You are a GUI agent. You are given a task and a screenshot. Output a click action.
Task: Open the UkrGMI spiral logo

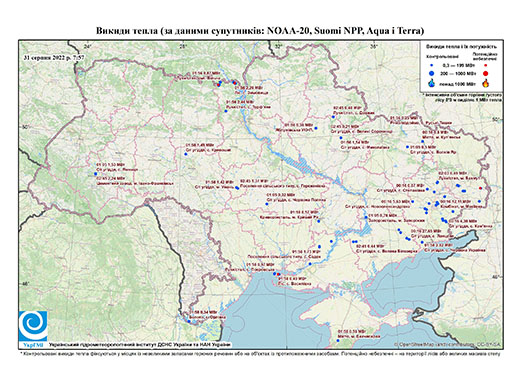pos(33,326)
